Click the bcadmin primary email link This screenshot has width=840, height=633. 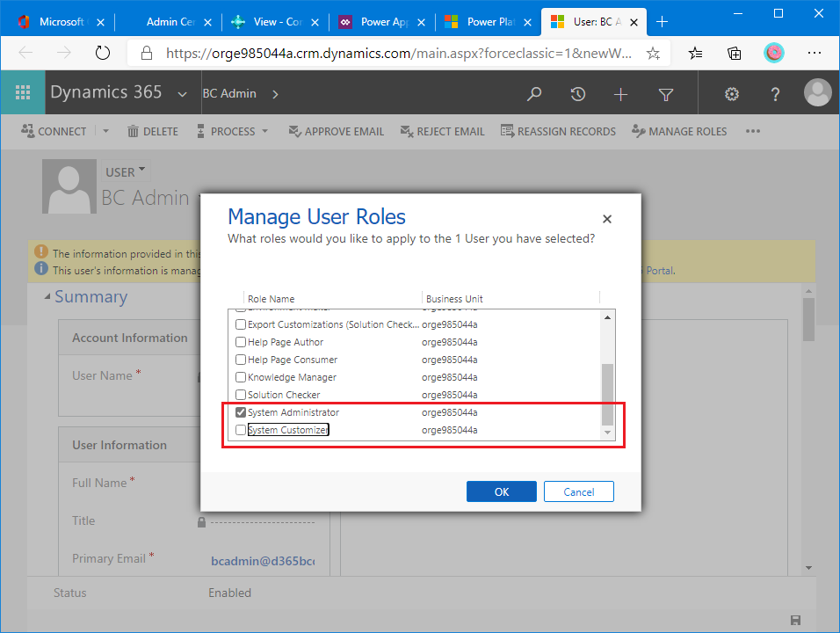click(x=263, y=561)
